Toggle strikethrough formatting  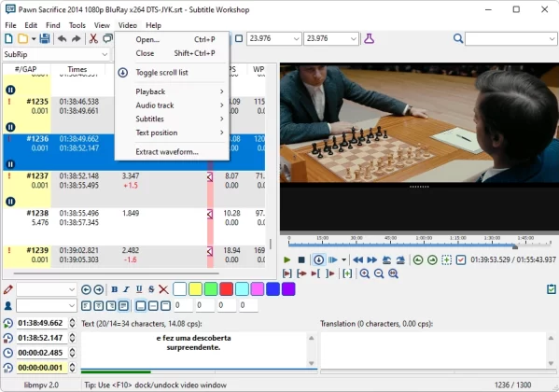[x=151, y=289]
